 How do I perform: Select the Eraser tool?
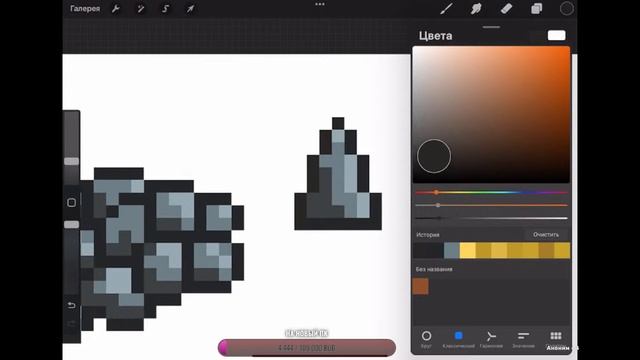click(x=506, y=9)
